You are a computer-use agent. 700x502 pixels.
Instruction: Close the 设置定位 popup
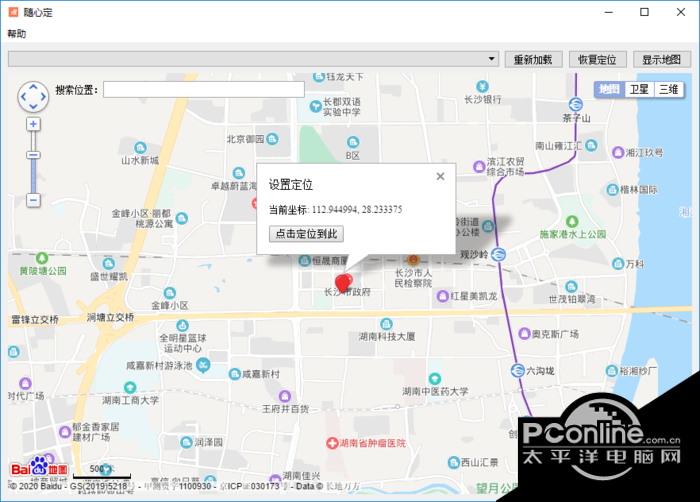[440, 176]
